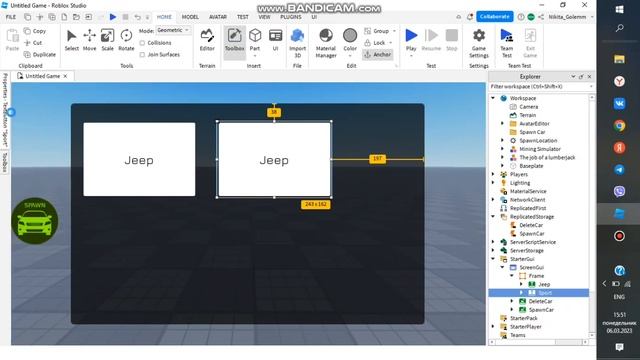Expand the AvatarEditor folder
640x360 pixels.
(502, 123)
